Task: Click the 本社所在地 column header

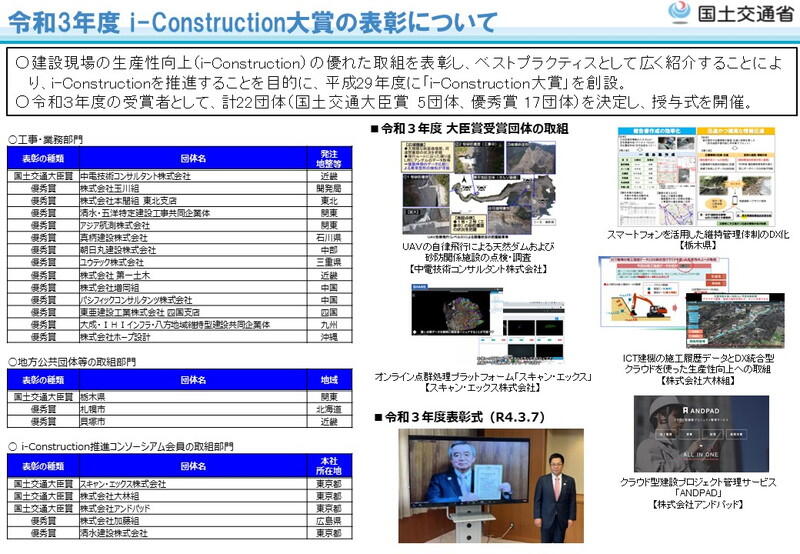Action: (x=329, y=466)
